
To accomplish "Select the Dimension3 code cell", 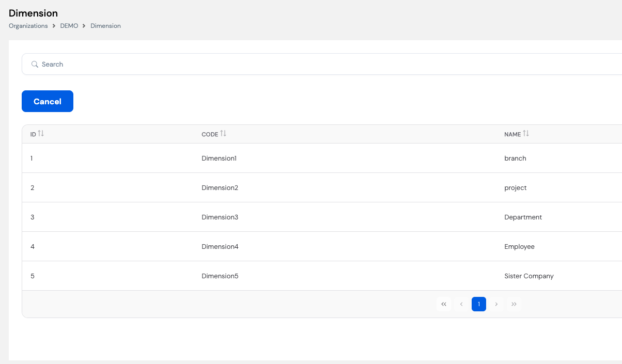I will coord(220,217).
